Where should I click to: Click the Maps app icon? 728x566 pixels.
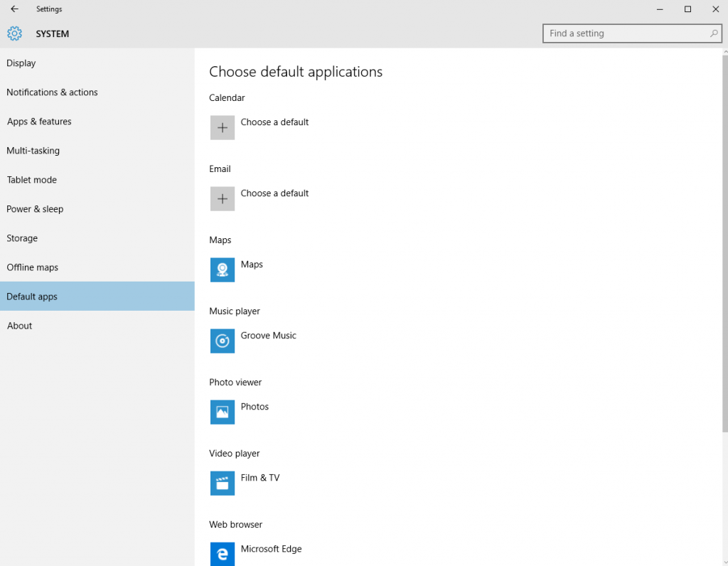pos(223,269)
